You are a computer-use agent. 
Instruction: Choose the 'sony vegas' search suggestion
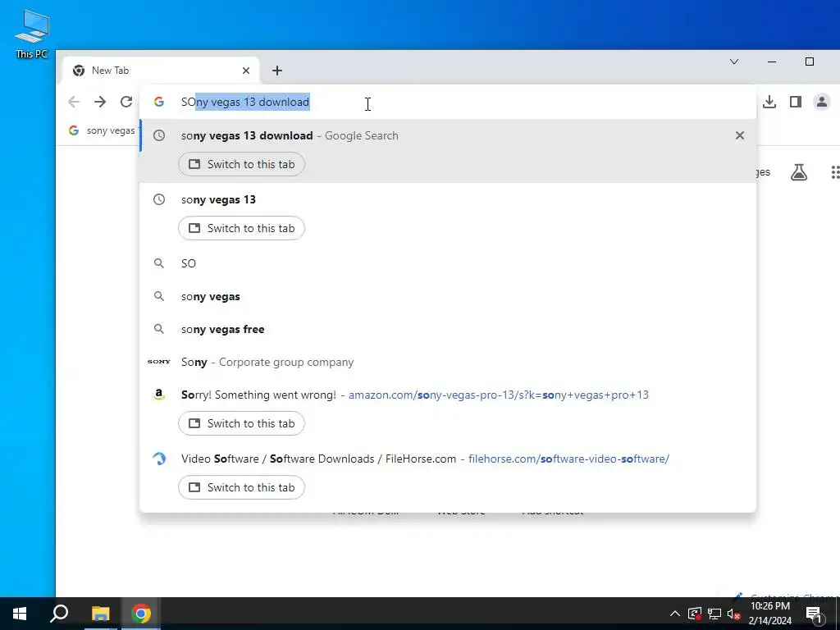pos(447,296)
